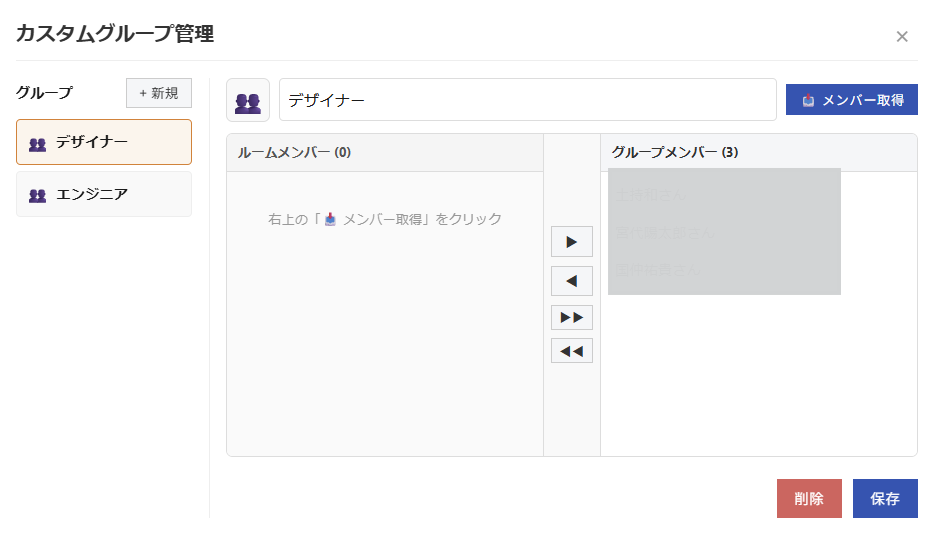
Task: Click the メンバー取得 button
Action: coord(852,100)
